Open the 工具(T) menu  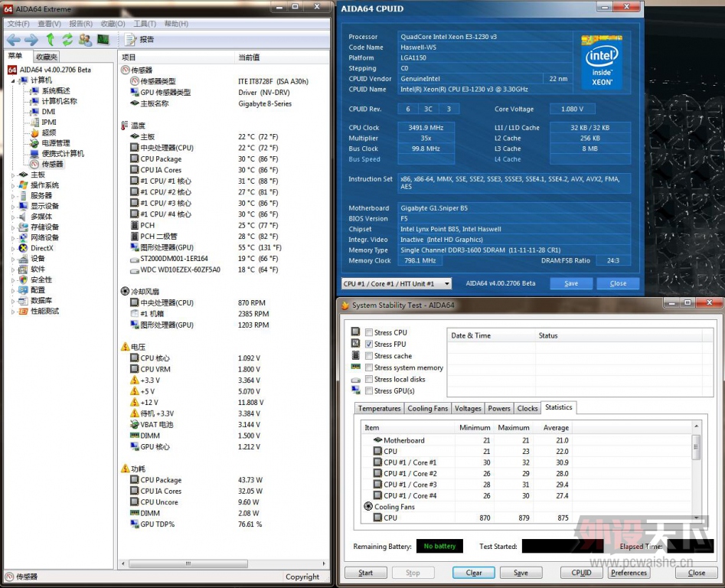145,24
